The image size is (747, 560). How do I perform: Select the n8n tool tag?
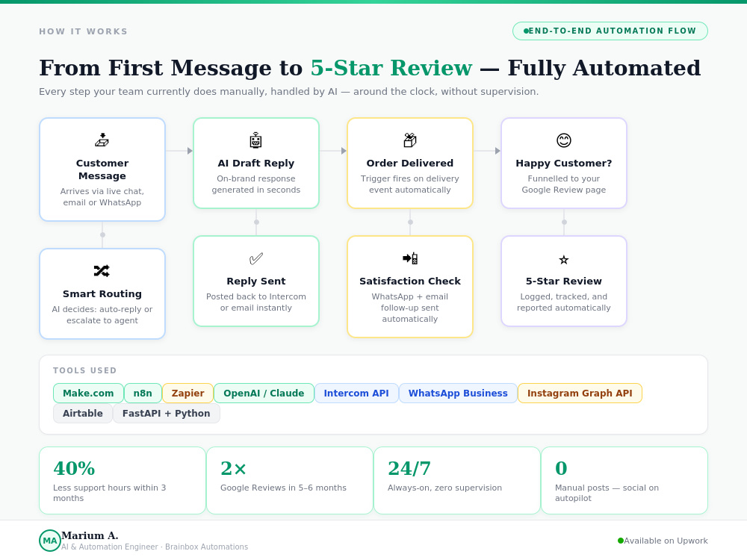[143, 393]
